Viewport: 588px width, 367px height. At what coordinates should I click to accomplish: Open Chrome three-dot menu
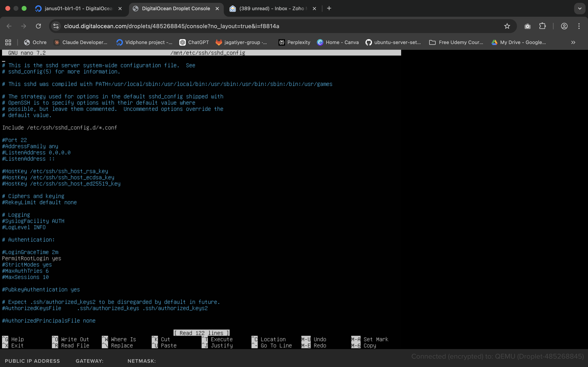click(579, 26)
